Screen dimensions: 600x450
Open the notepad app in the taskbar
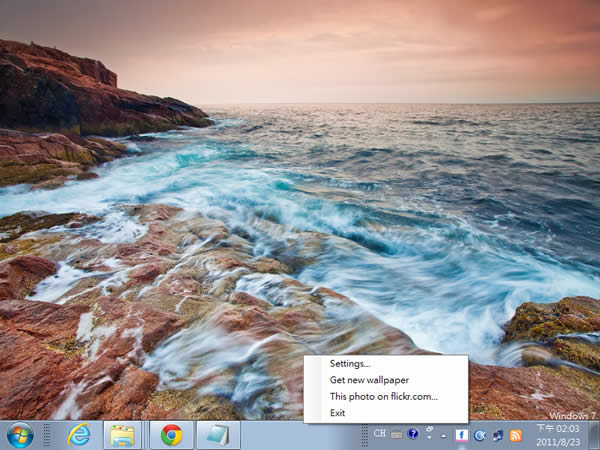[218, 435]
